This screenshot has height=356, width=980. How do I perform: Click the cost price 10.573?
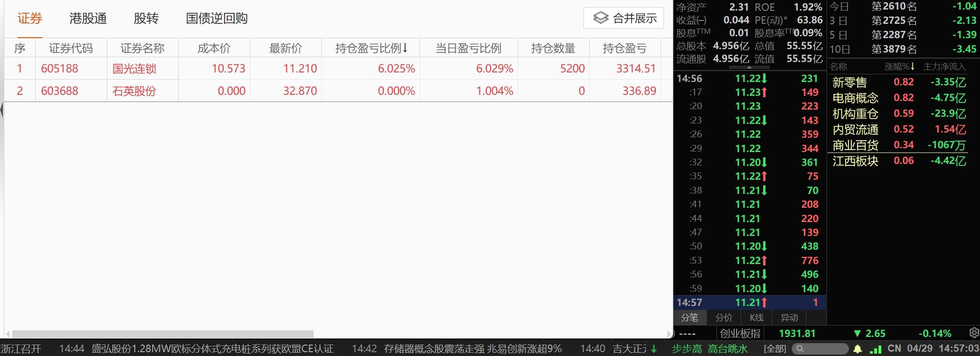pos(228,69)
